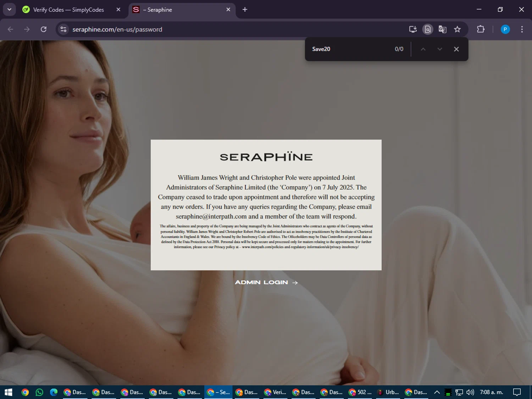Viewport: 532px width, 399px height.
Task: Close the Verify Codes — SimplyCodes tab
Action: [118, 10]
